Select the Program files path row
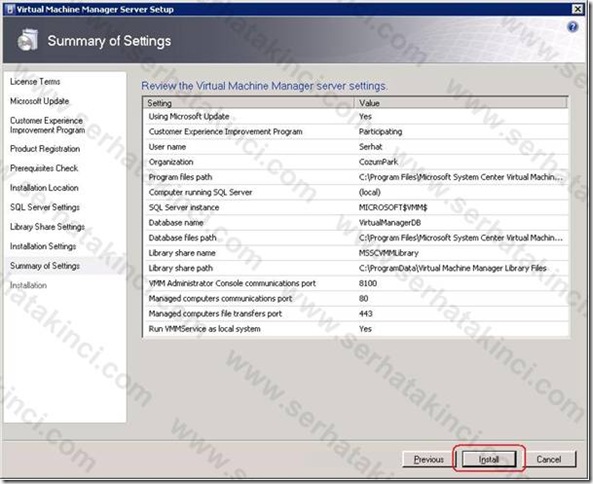The height and width of the screenshot is (484, 593). click(355, 177)
